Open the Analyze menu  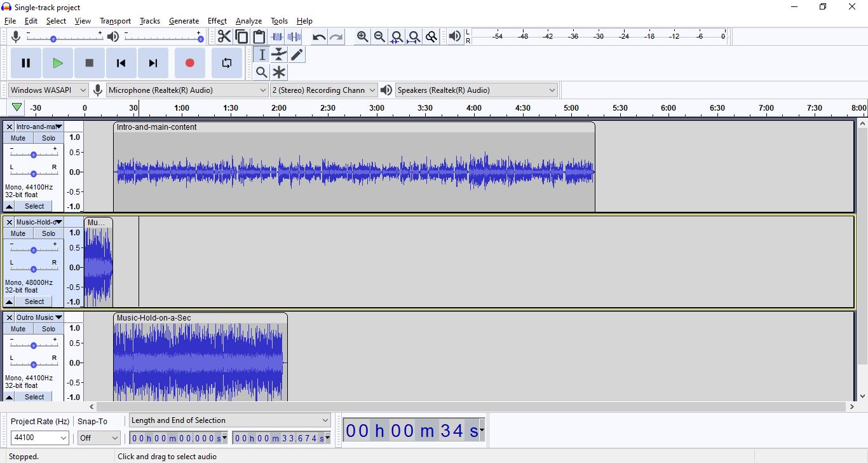248,21
